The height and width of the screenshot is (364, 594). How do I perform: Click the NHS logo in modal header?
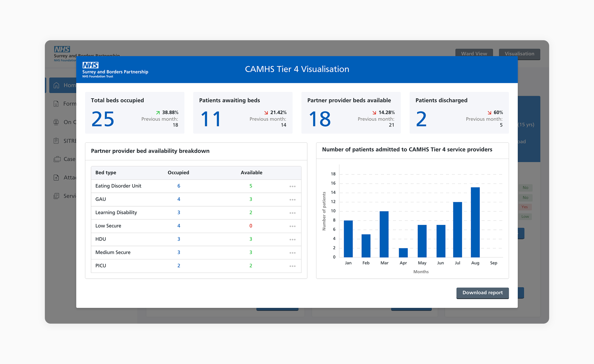[90, 65]
